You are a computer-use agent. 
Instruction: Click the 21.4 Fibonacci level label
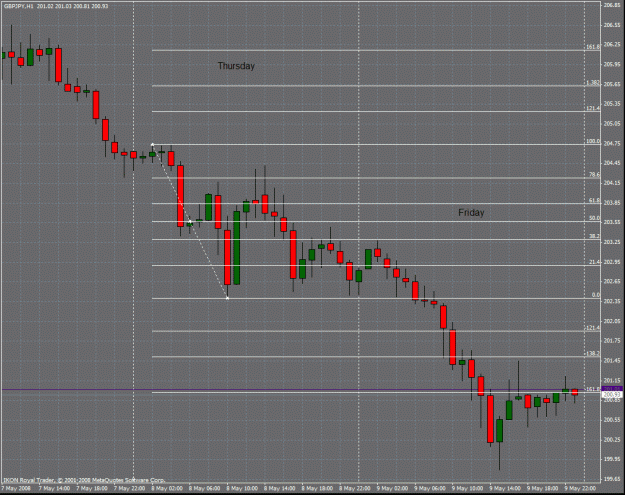[x=594, y=262]
